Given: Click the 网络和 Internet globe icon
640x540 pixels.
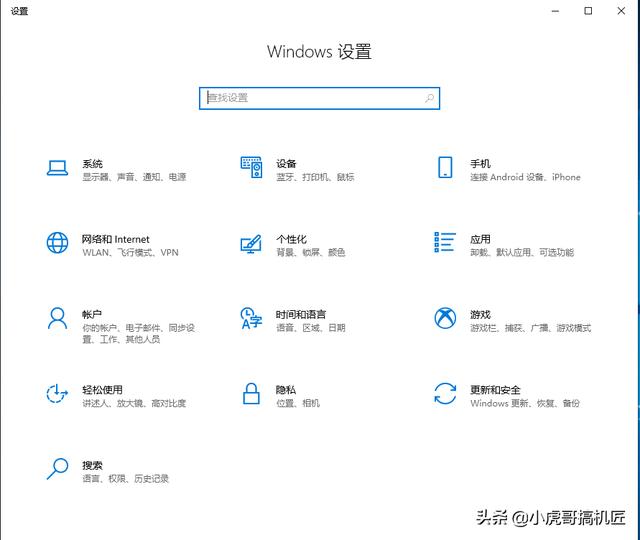Looking at the screenshot, I should pos(57,243).
